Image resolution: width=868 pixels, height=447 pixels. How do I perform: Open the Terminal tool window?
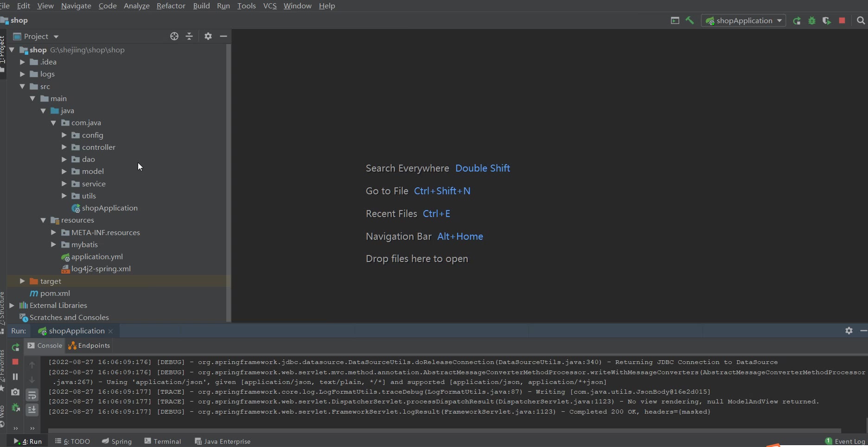click(163, 441)
